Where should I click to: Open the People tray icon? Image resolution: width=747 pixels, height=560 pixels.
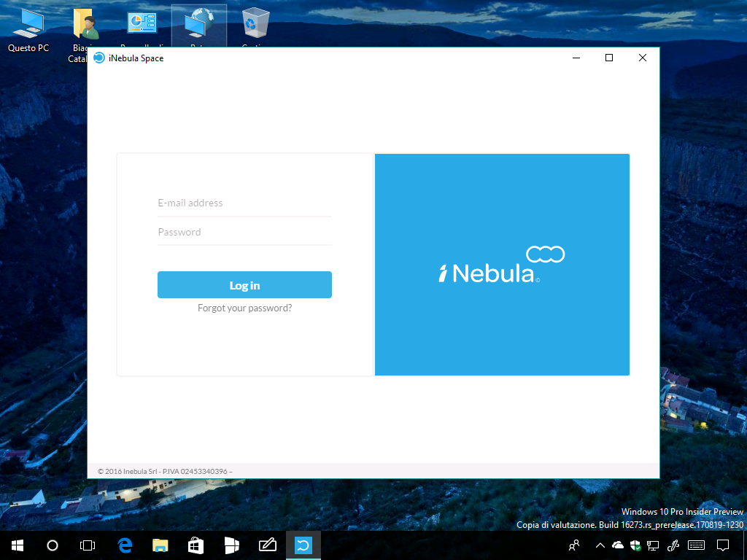574,545
